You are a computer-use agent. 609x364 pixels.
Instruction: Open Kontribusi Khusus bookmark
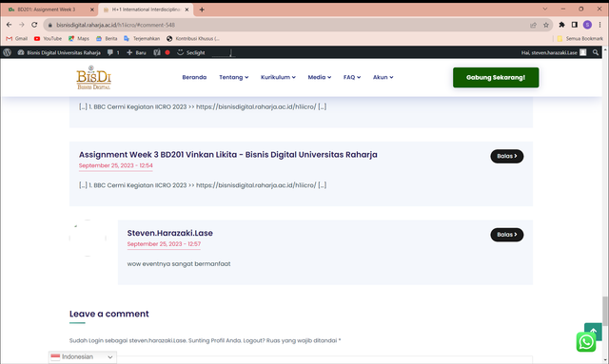click(x=193, y=38)
